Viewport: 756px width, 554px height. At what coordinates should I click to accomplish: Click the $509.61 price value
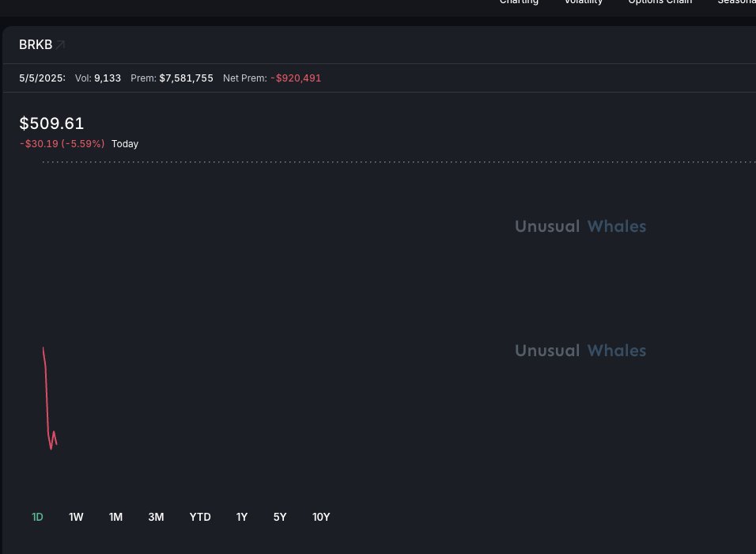pyautogui.click(x=51, y=123)
